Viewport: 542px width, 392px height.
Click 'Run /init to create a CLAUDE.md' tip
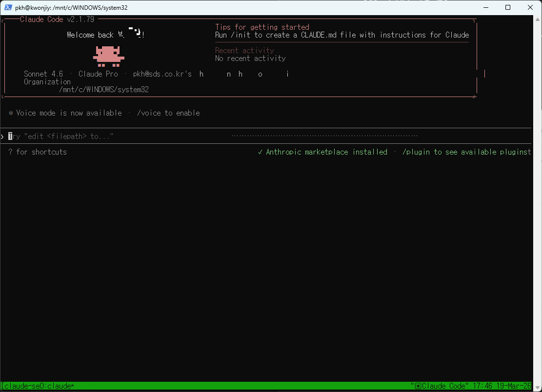tap(342, 35)
